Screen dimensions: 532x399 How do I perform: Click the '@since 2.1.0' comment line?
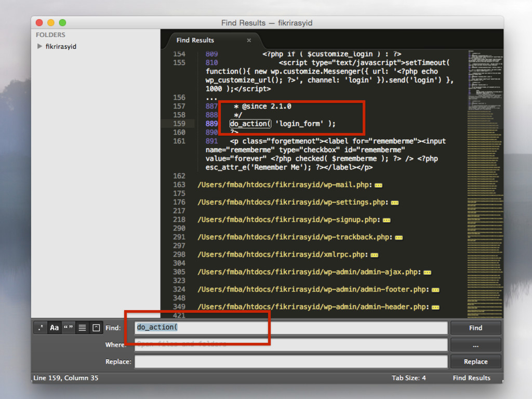(262, 107)
